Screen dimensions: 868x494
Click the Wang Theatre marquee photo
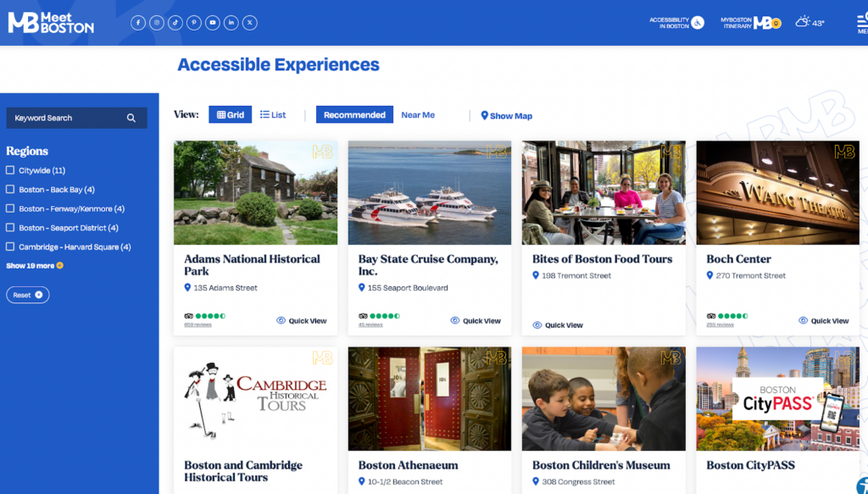coord(778,192)
